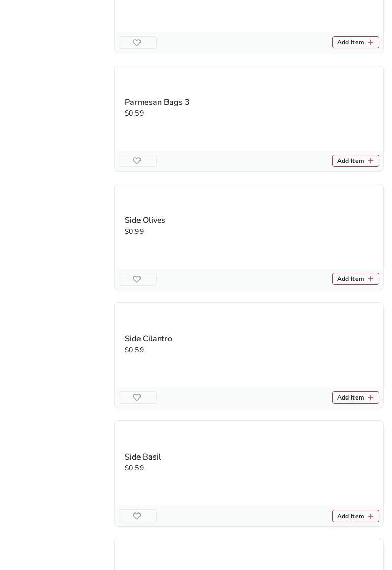Toggle the heart icon on Side Basil

coord(137,516)
